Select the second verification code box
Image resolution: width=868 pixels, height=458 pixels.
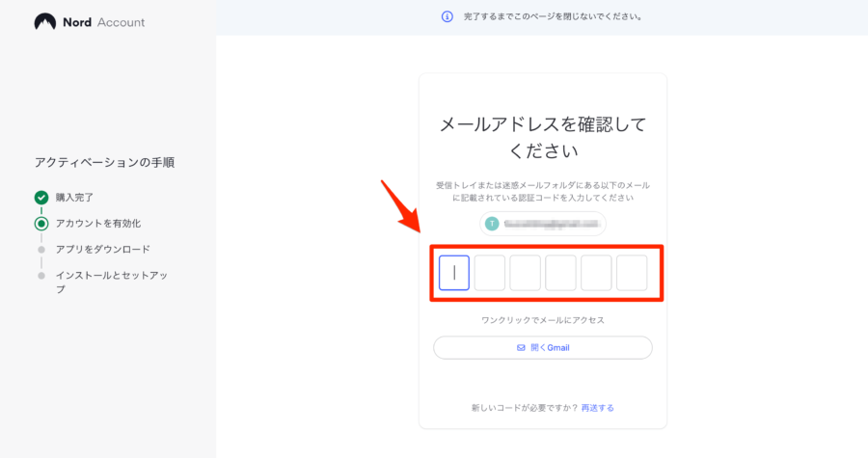(489, 273)
